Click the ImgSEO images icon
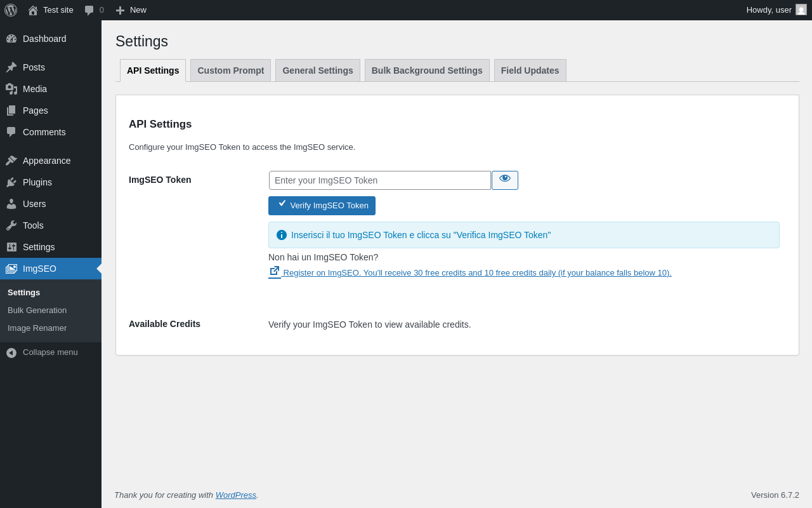Viewport: 812px width, 508px height. (11, 269)
